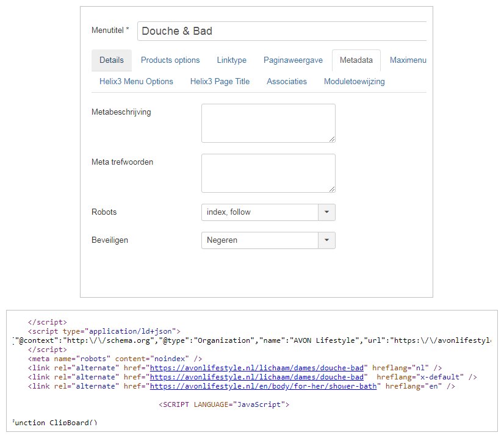Select the Paginaweergave tab

(x=293, y=60)
